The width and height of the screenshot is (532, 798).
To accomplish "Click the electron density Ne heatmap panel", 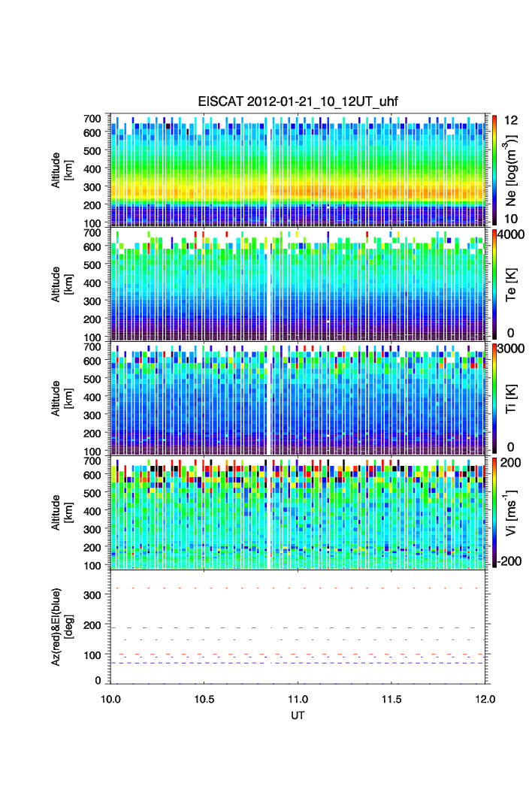I will tap(298, 170).
